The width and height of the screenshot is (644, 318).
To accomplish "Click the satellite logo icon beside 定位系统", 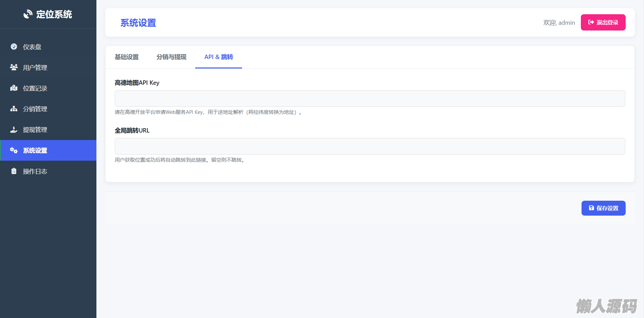I will pyautogui.click(x=28, y=14).
